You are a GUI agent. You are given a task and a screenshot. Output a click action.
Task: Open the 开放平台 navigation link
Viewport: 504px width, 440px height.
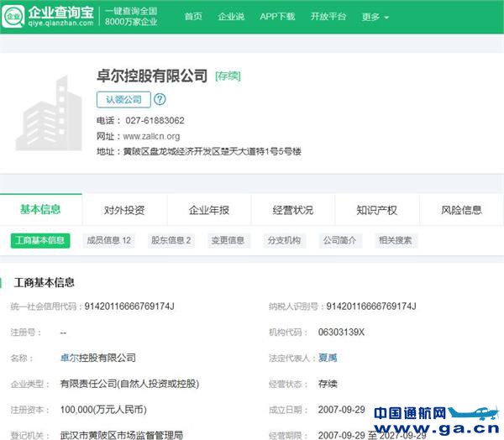pos(328,17)
